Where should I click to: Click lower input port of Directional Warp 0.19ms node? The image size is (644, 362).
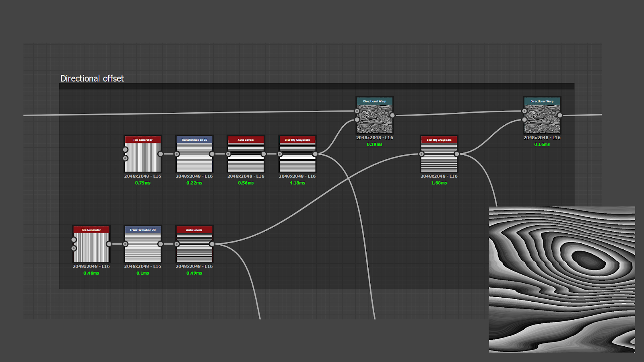click(357, 119)
